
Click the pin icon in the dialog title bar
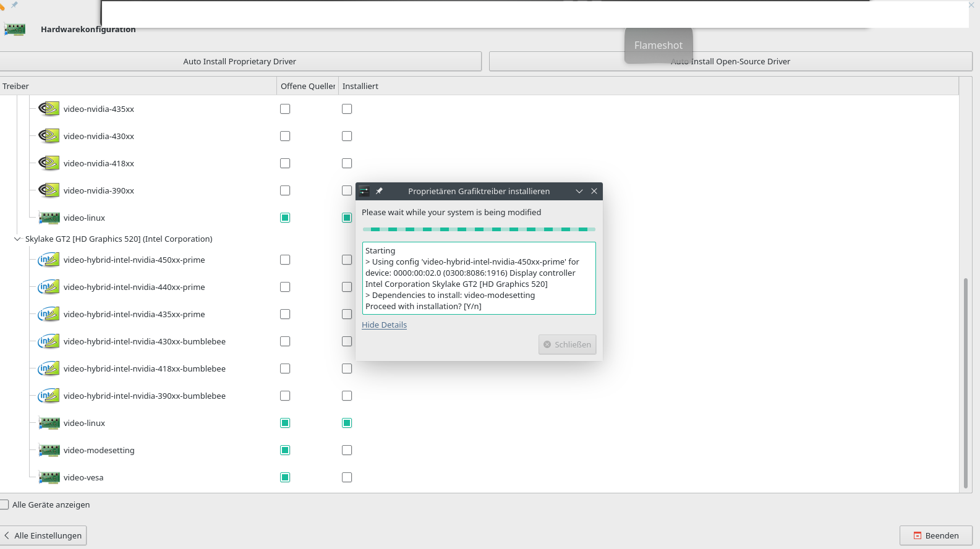380,191
